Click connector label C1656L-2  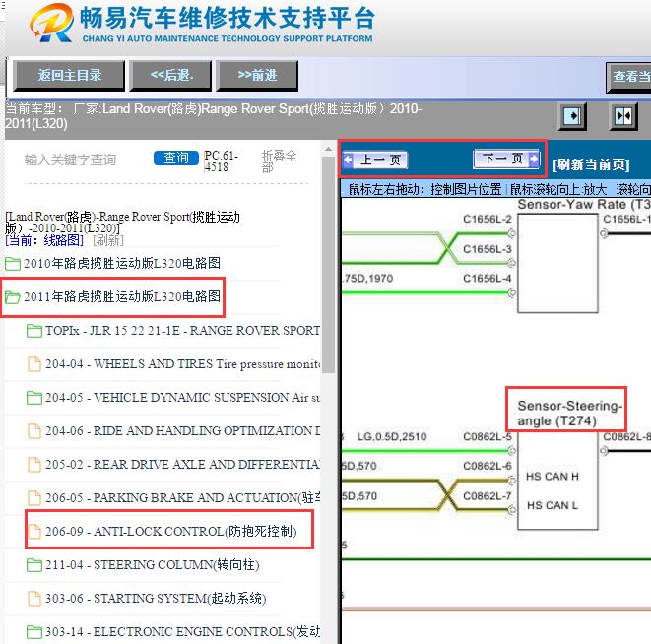click(487, 219)
